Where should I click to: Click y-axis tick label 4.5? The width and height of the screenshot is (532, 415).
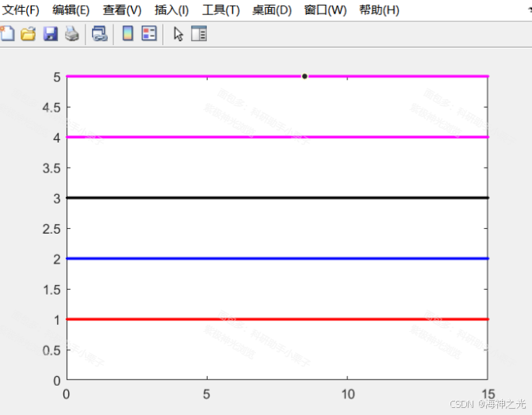coord(52,108)
